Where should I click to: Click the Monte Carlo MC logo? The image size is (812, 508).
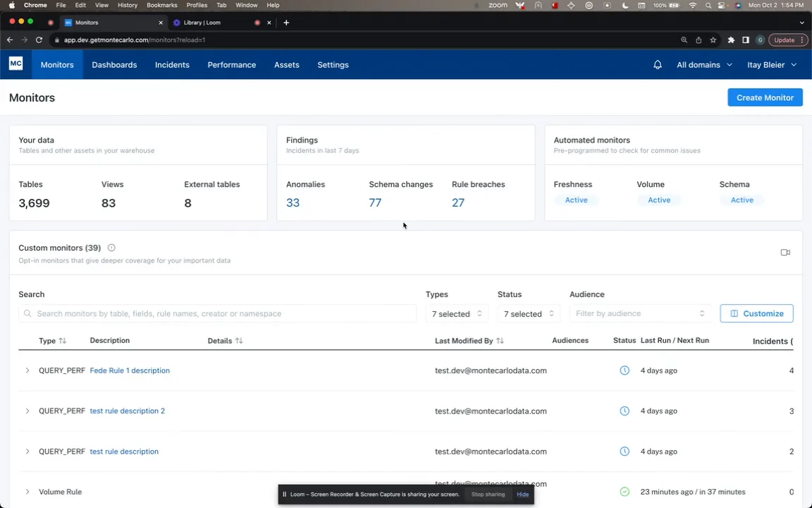click(16, 64)
